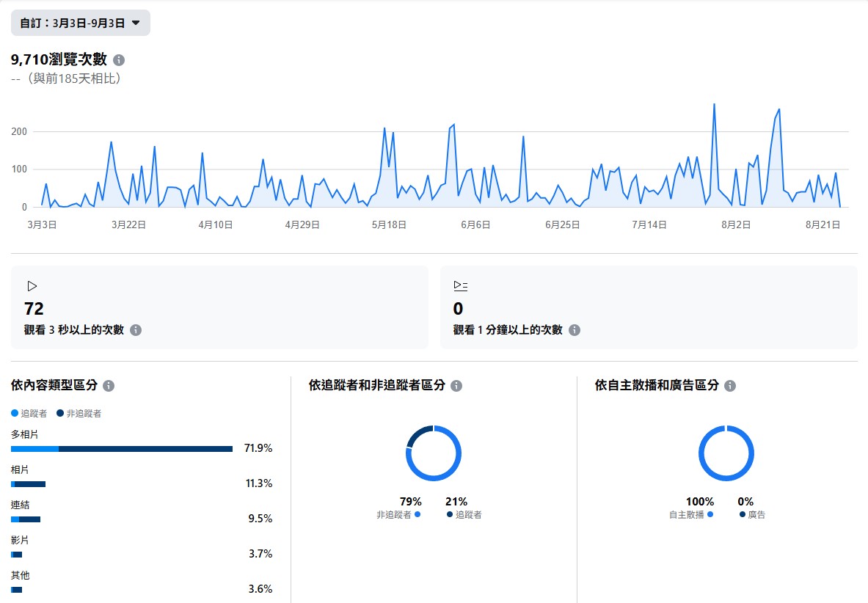Screen dimensions: 868x603
Task: Click the 連結 bar in content chart
Action: [26, 519]
